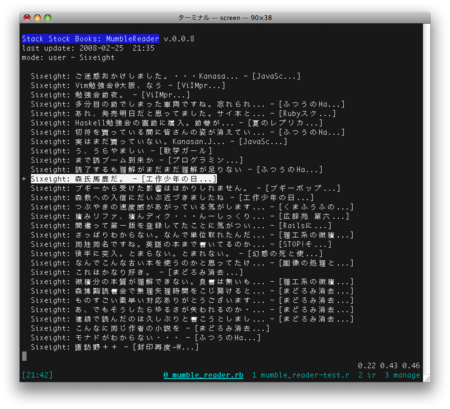The image size is (450, 409).
Task: Click the plus marker beside the selected row
Action: coord(24,179)
